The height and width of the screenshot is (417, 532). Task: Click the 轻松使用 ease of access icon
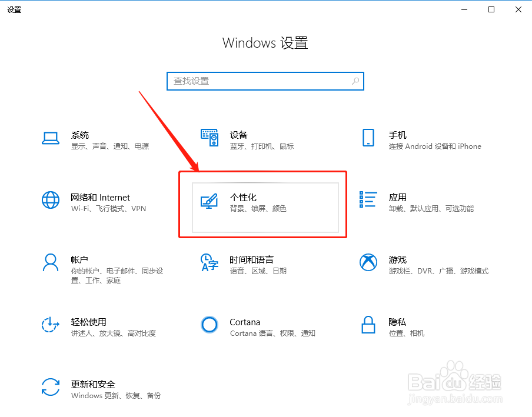51,326
